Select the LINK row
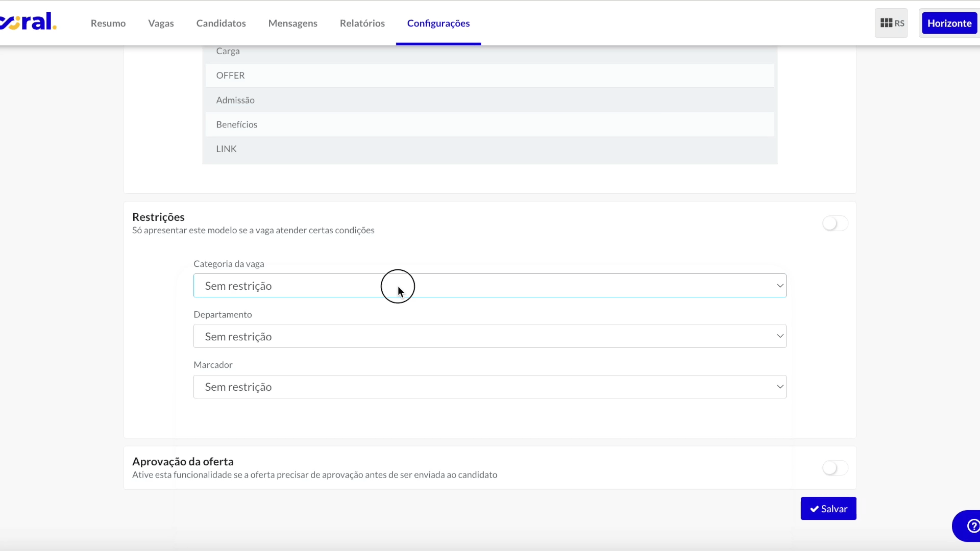This screenshot has width=980, height=551. (489, 149)
